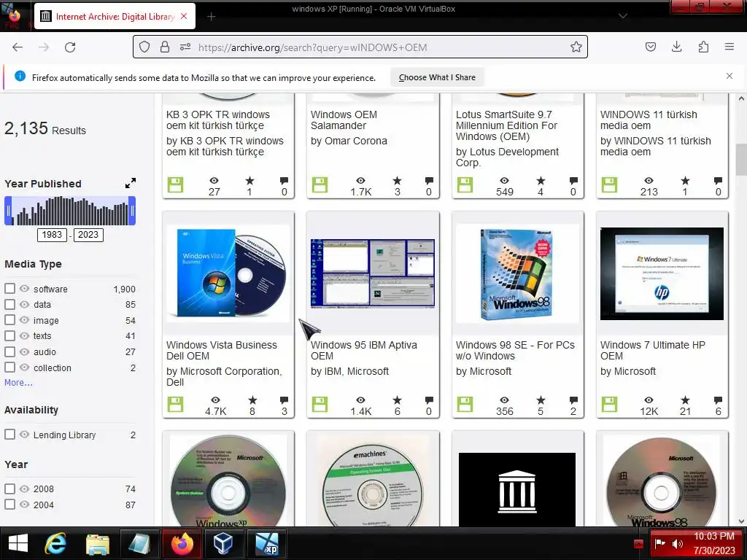The width and height of the screenshot is (747, 560).
Task: Check the texts media type box
Action: [9, 335]
